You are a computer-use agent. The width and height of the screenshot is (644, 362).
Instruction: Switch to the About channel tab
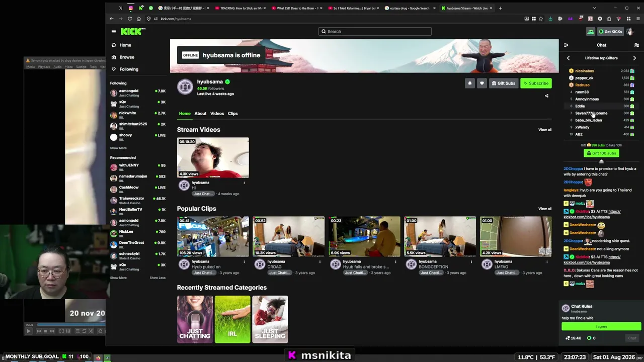(x=200, y=114)
